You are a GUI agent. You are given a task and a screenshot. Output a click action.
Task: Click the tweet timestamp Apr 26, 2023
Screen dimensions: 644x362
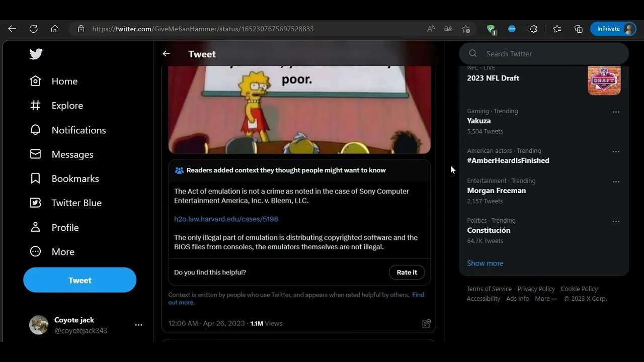(206, 323)
